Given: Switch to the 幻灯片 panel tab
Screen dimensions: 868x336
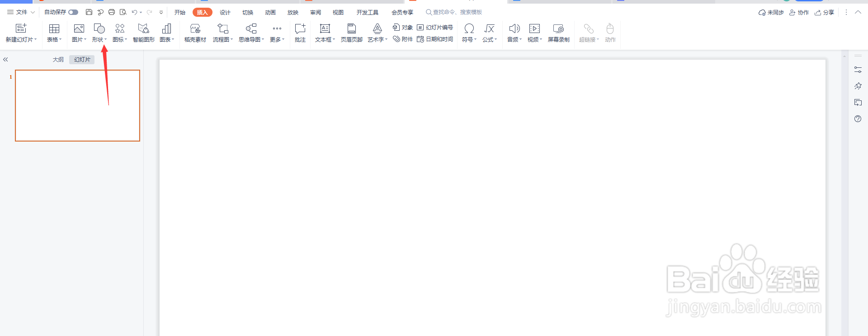Looking at the screenshot, I should point(82,60).
